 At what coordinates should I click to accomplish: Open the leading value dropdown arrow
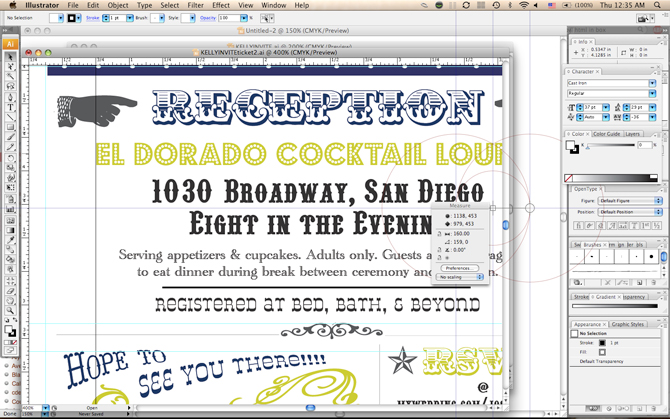click(x=652, y=107)
